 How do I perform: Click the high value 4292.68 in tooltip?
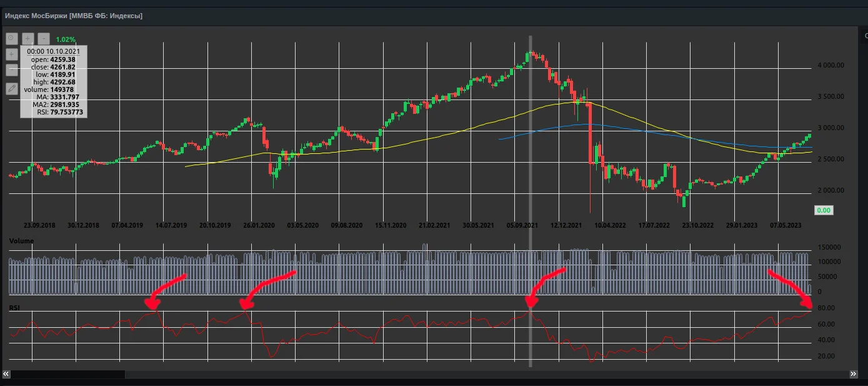coord(63,82)
